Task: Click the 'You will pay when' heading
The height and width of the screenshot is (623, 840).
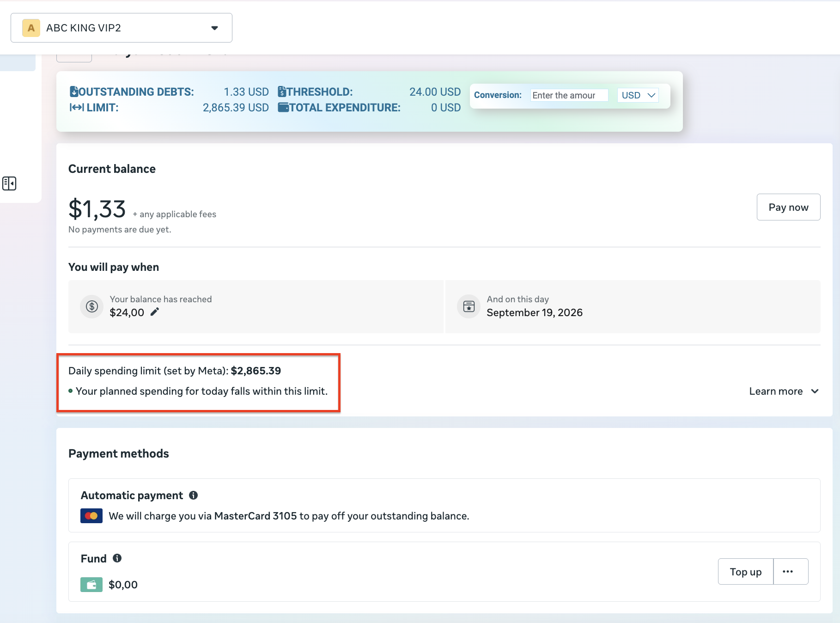Action: coord(114,267)
